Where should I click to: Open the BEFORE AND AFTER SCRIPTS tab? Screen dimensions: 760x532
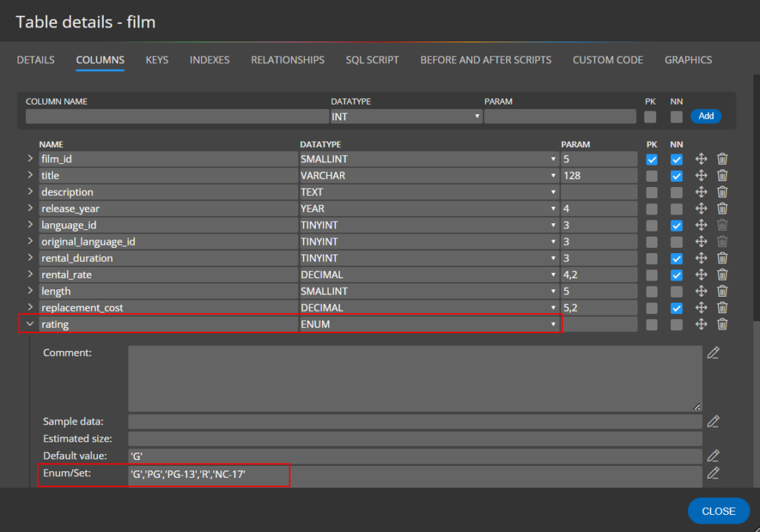485,60
